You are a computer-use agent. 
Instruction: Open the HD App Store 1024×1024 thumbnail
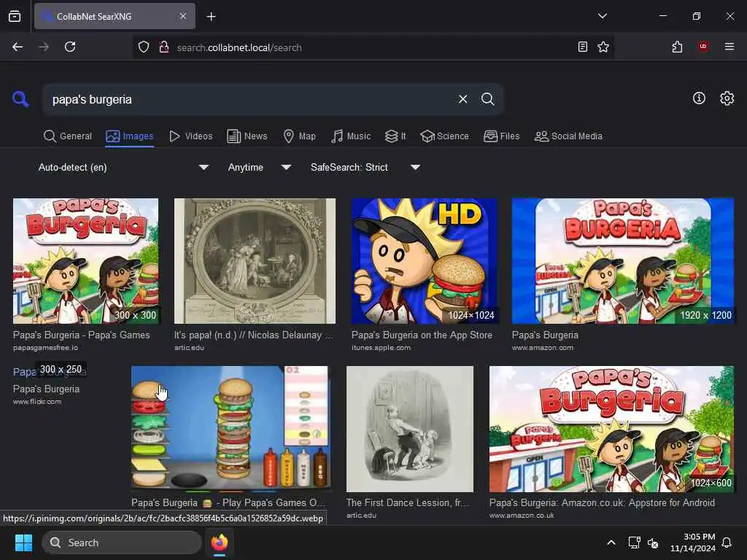coord(424,261)
